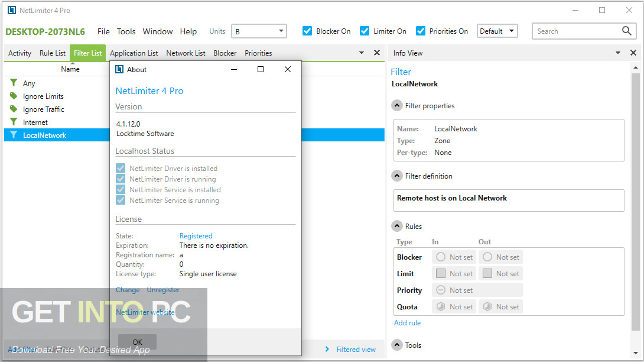Click NetLimiter Driver is running checkbox
This screenshot has height=362, width=644.
click(121, 179)
